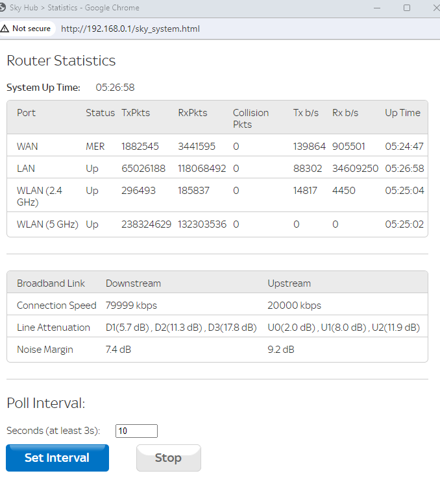Focus the poll interval seconds field

136,431
